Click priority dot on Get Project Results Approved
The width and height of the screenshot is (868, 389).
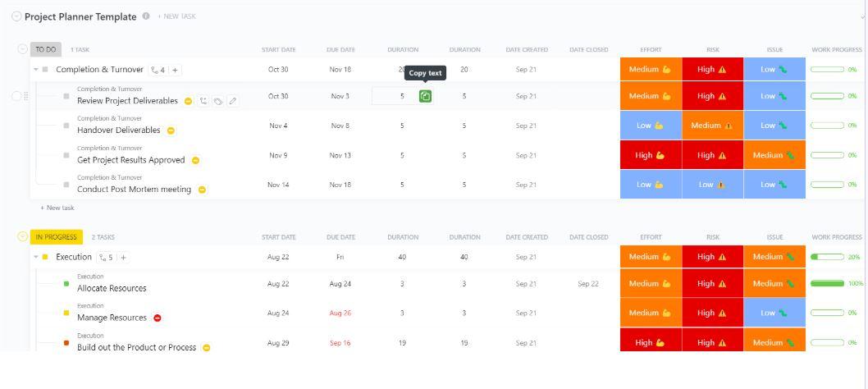(x=195, y=160)
